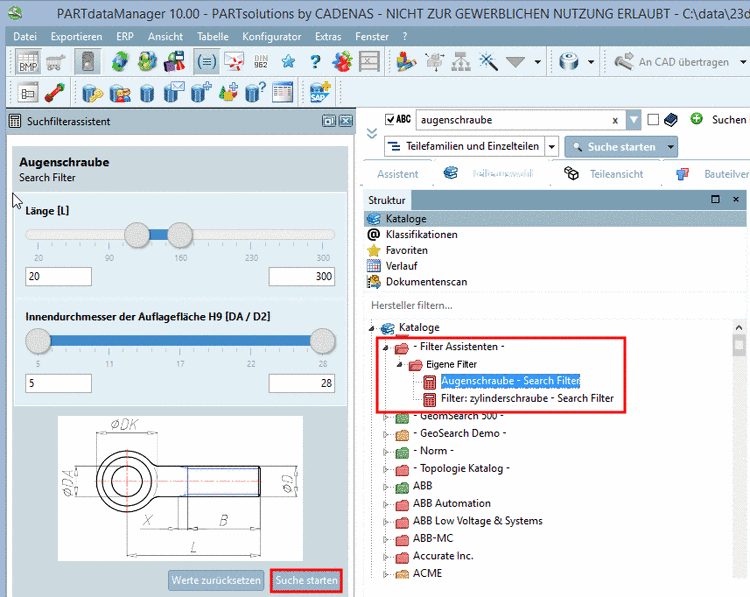Click the database with users icon
750x597 pixels.
[120, 93]
